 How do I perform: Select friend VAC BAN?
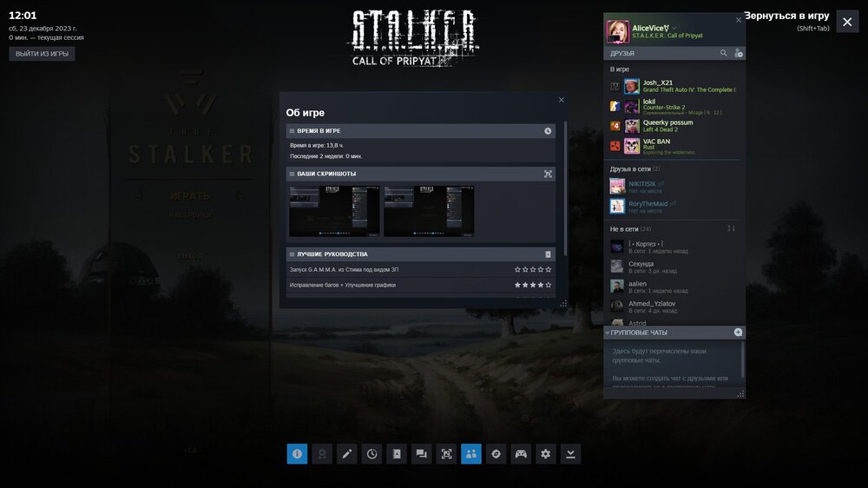click(674, 146)
